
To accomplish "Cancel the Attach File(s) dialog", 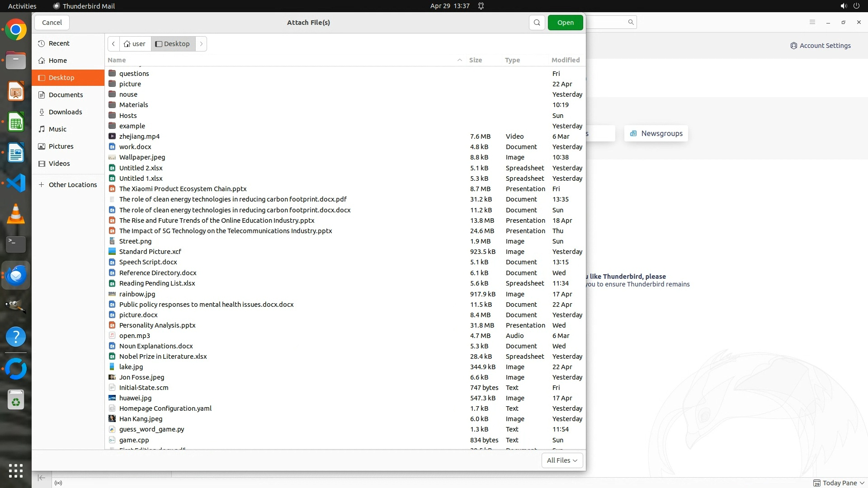I will (x=52, y=23).
